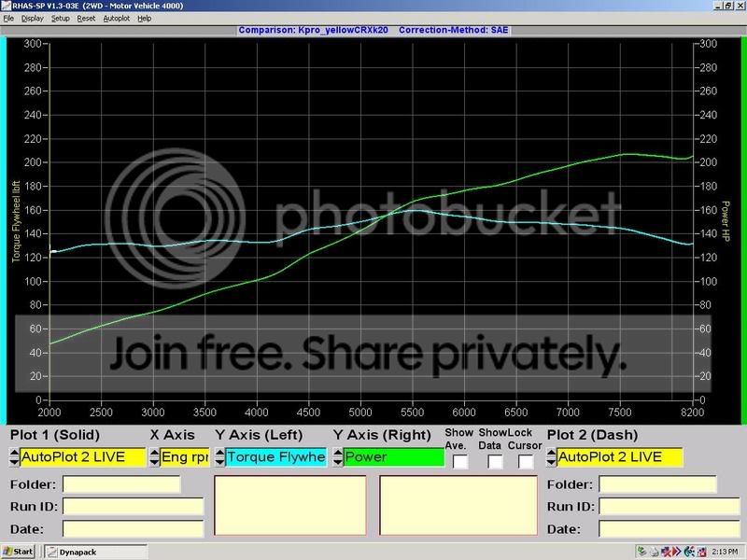Click the Plot 1 Run ID input field
The width and height of the screenshot is (747, 560).
(x=133, y=506)
